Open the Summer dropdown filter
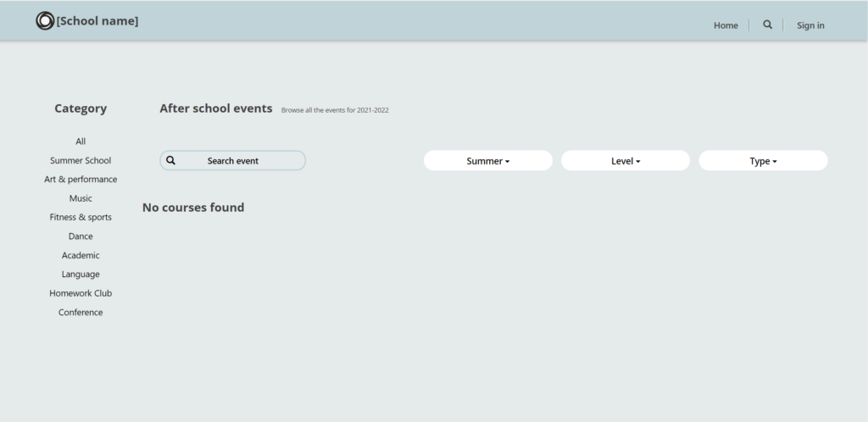Viewport: 868px width, 422px height. (488, 161)
